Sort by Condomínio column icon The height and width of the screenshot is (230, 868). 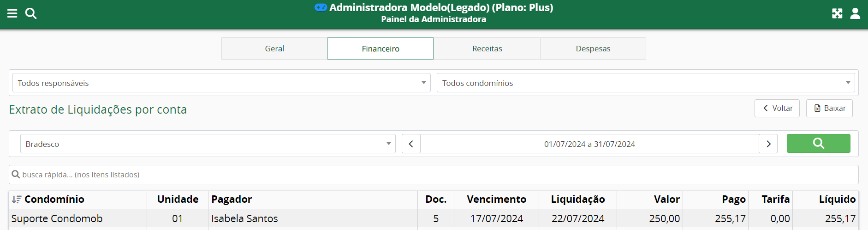click(17, 200)
